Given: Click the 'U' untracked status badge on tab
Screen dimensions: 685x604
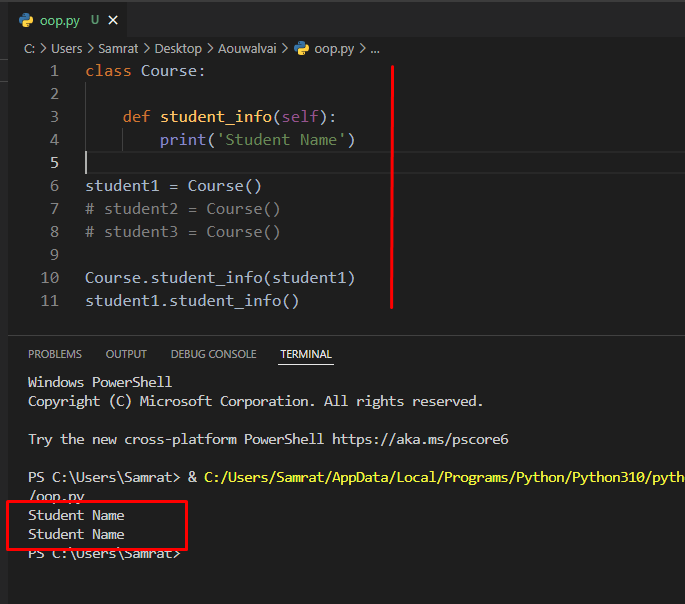Looking at the screenshot, I should click(95, 20).
